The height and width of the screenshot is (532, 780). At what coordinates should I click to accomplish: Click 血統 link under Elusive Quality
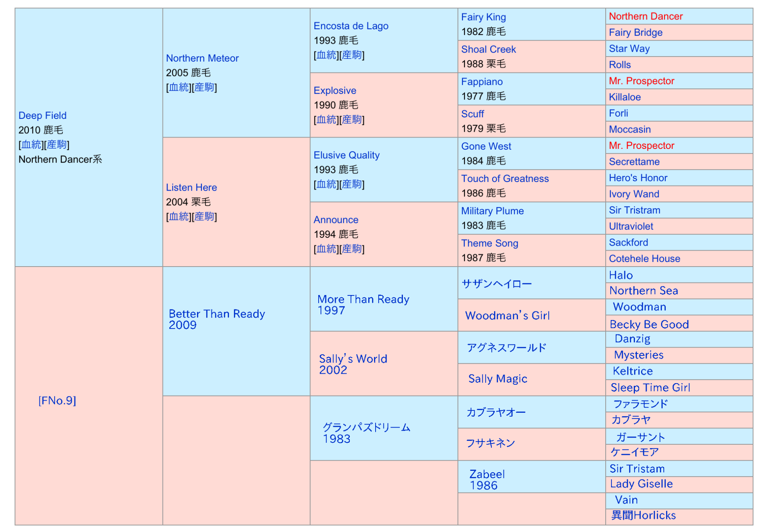point(326,184)
